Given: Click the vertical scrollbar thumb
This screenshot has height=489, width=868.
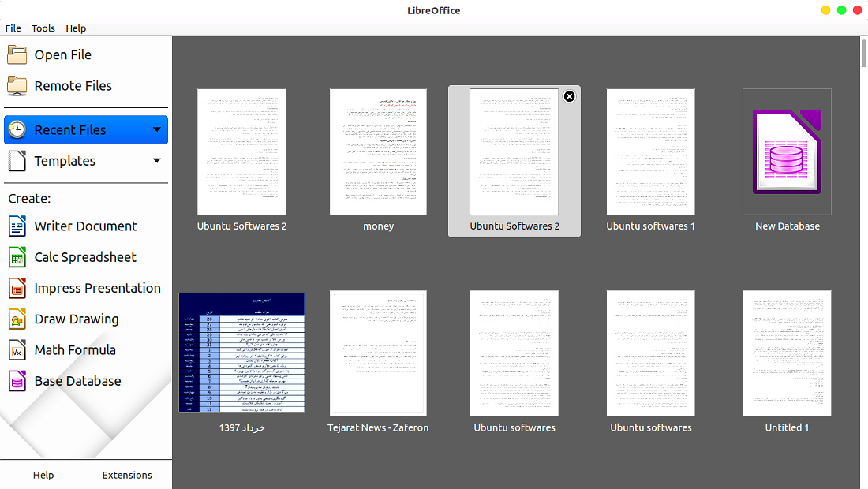Looking at the screenshot, I should point(863,53).
